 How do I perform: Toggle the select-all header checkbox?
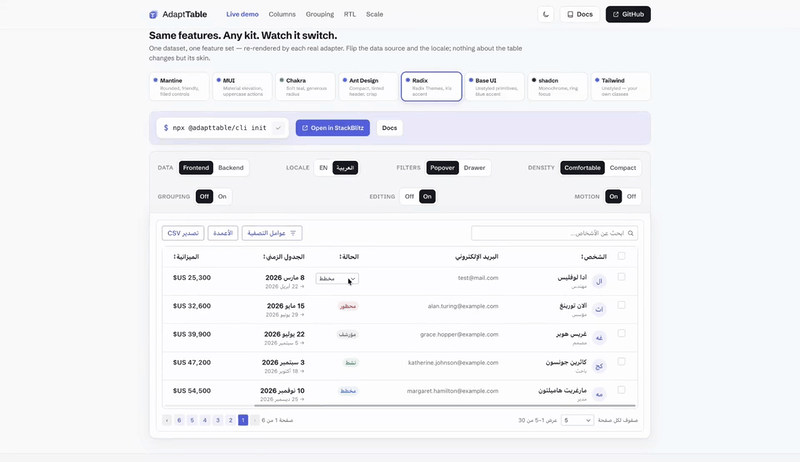[621, 256]
